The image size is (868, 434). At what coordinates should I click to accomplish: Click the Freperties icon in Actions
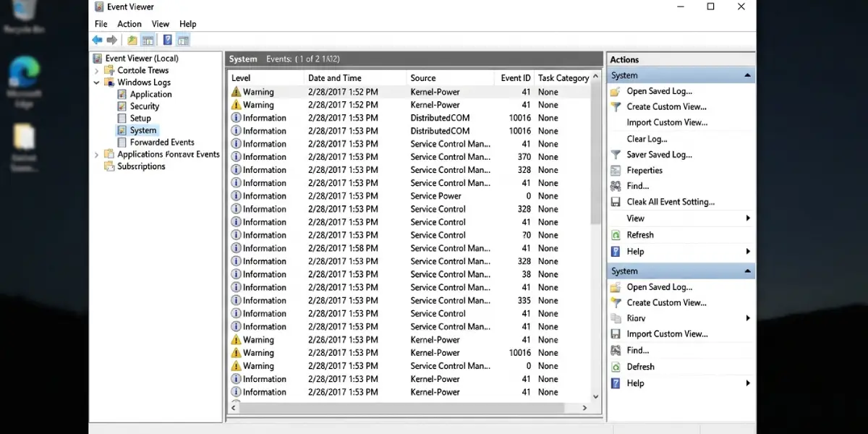pyautogui.click(x=616, y=171)
